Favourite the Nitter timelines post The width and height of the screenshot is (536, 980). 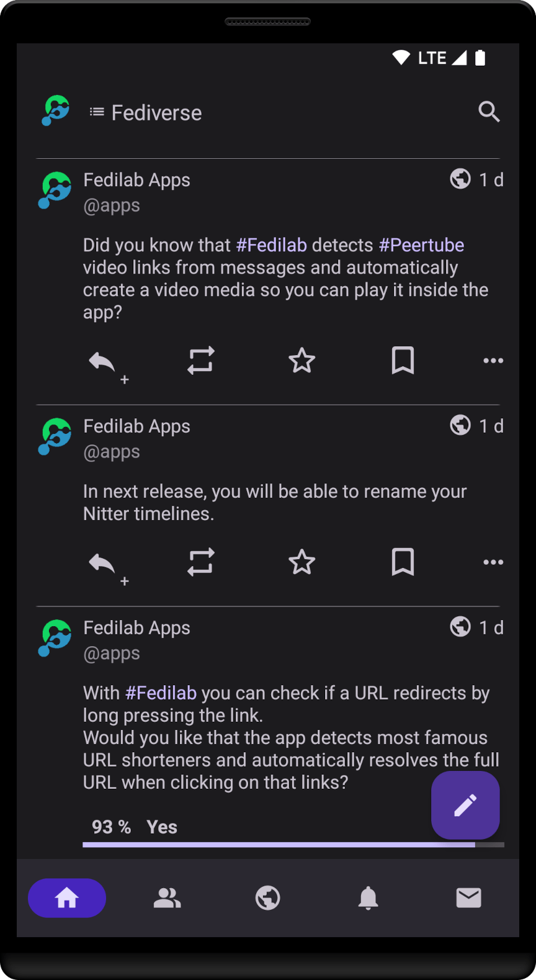pyautogui.click(x=301, y=562)
